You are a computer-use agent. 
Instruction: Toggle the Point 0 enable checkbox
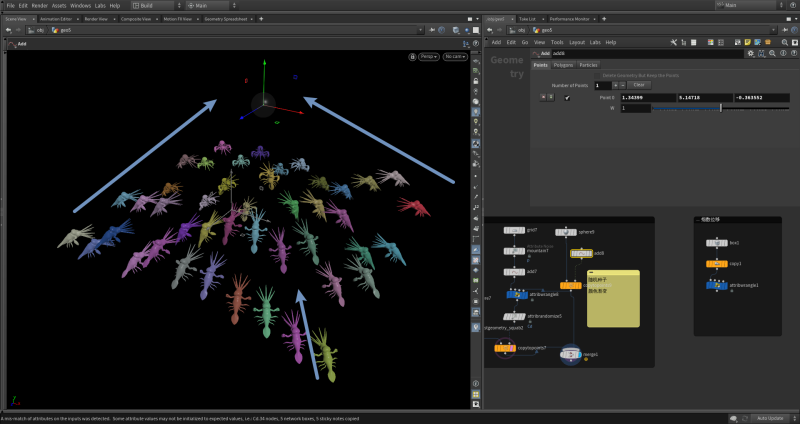pyautogui.click(x=567, y=98)
